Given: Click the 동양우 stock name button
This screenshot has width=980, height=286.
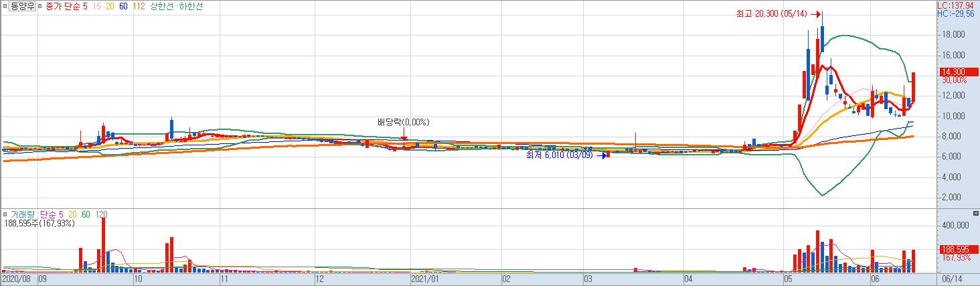Looking at the screenshot, I should [21, 5].
